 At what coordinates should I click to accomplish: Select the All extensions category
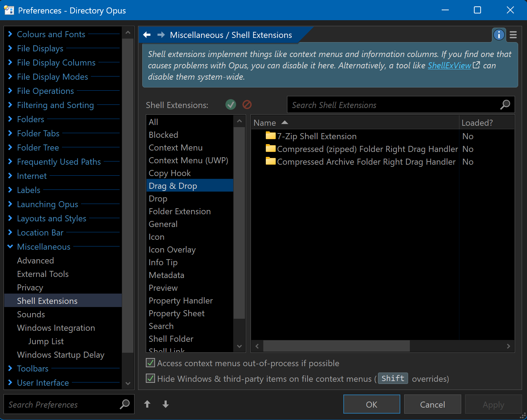190,122
